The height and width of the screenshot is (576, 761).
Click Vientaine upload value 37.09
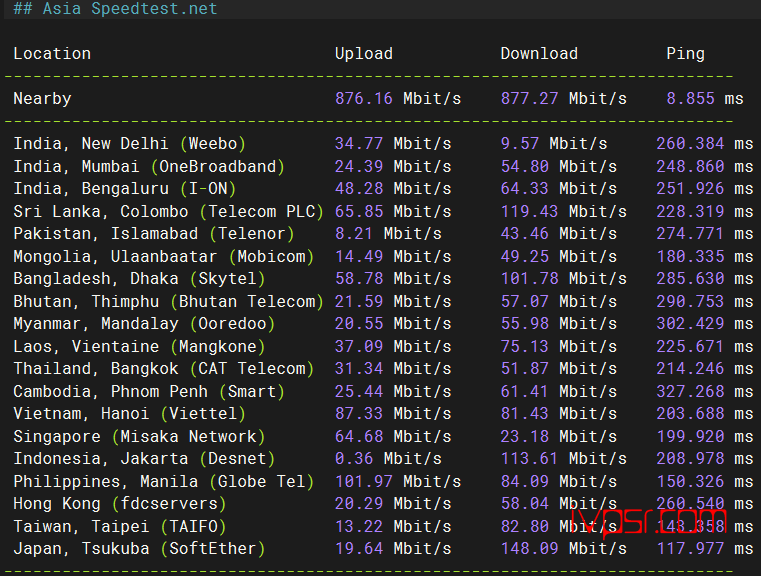tap(359, 347)
